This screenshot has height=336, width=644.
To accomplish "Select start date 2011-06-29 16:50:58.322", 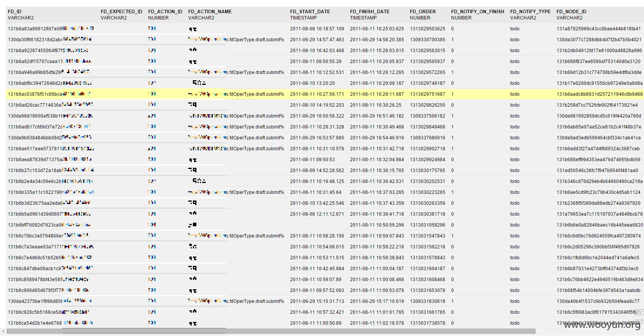I will 317,116.
